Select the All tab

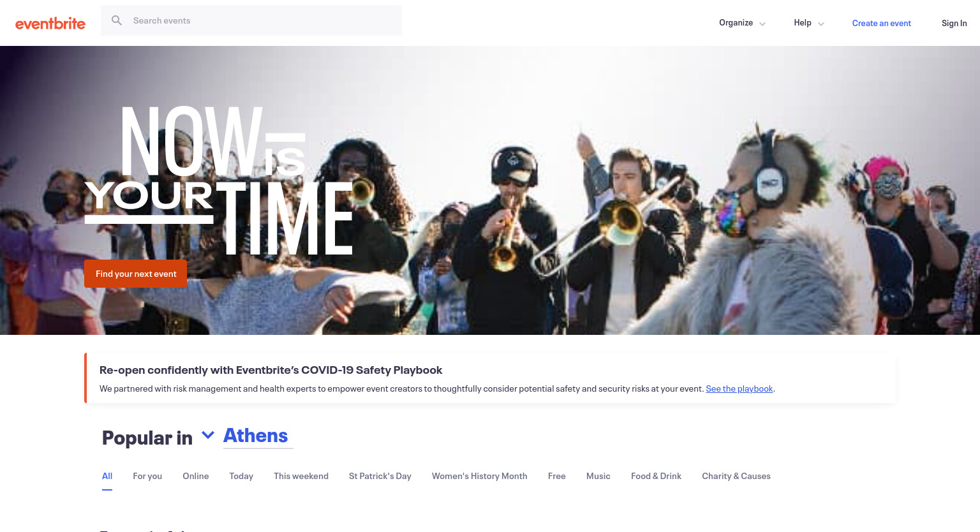tap(107, 476)
